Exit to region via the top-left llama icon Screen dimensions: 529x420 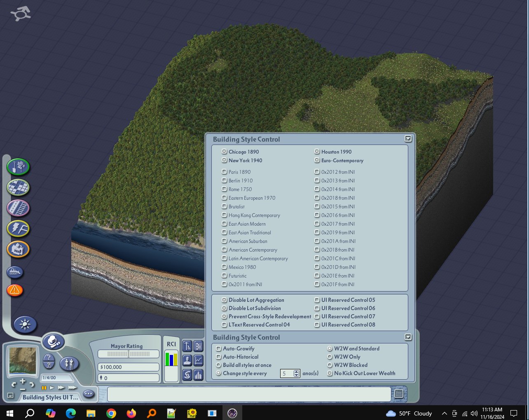click(x=21, y=14)
